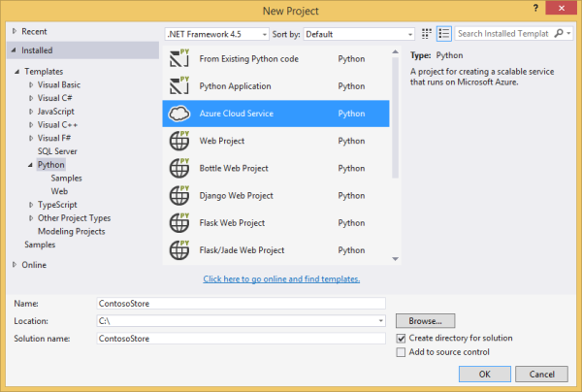Switch to small icons view
Image resolution: width=582 pixels, height=392 pixels.
427,33
